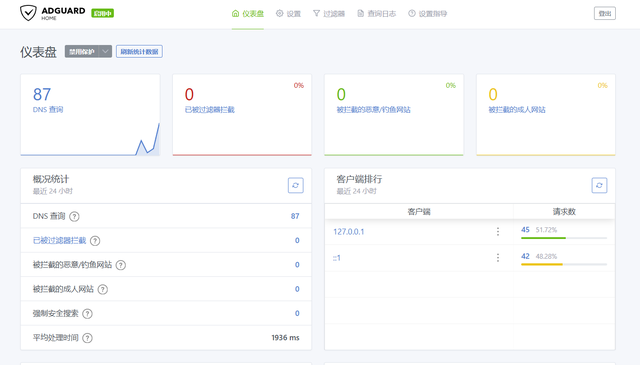Click the 被拦截的成人网站 card link

pos(517,109)
